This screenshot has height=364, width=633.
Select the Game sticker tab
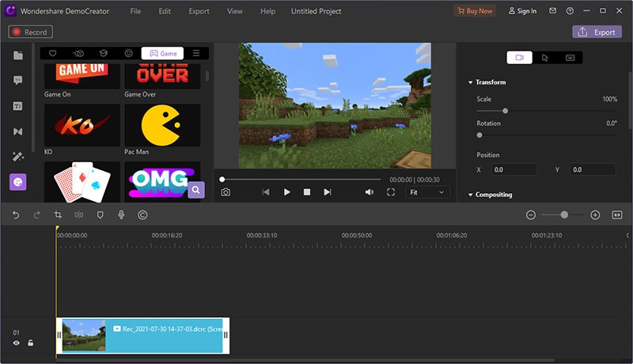pyautogui.click(x=162, y=53)
